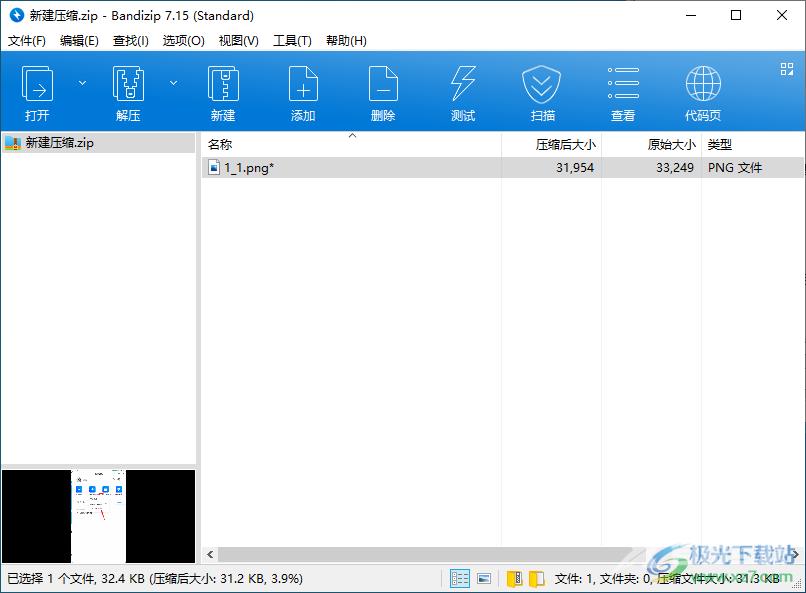The height and width of the screenshot is (593, 806).
Task: Open the 视图(V) menu
Action: (239, 41)
